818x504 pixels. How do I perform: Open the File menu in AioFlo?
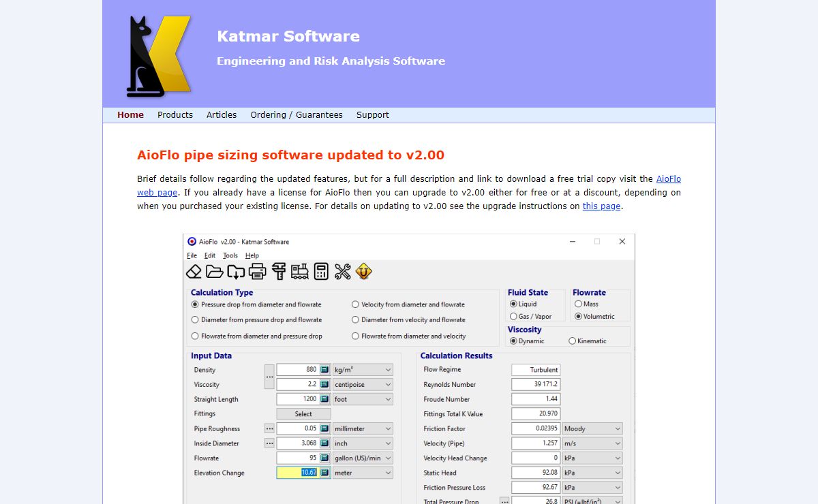click(192, 255)
